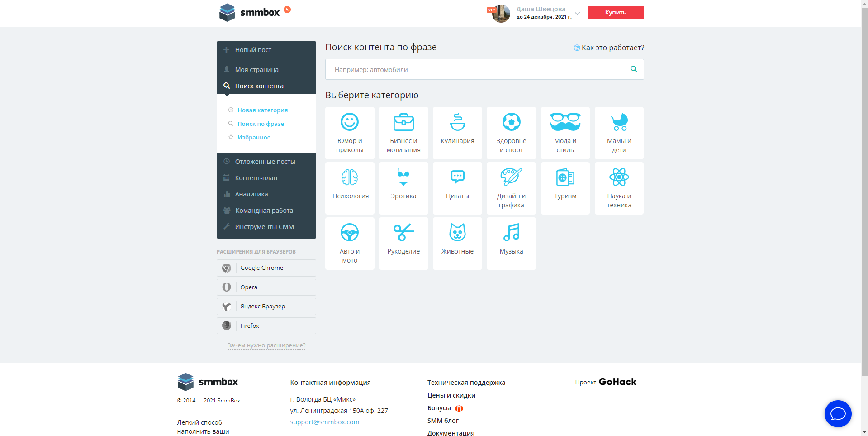Open the Юмор и приколы smiley category
Screen dimensions: 868x436
(x=350, y=122)
